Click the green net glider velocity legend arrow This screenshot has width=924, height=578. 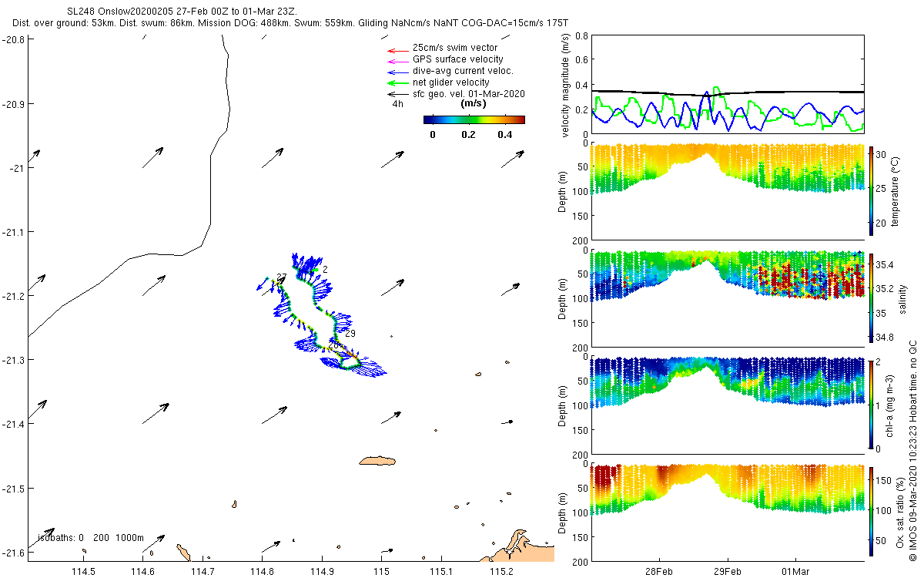pyautogui.click(x=397, y=82)
